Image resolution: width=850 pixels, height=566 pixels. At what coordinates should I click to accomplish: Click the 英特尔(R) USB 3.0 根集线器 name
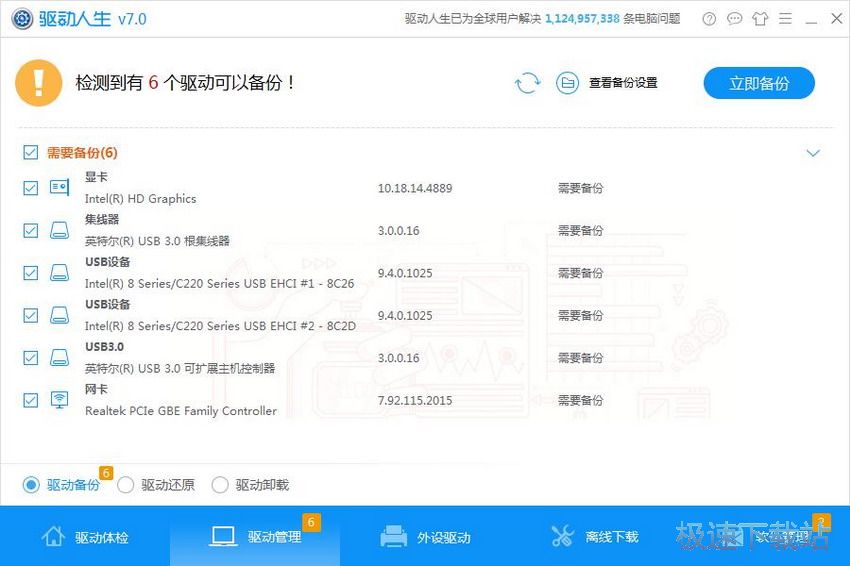click(x=157, y=241)
